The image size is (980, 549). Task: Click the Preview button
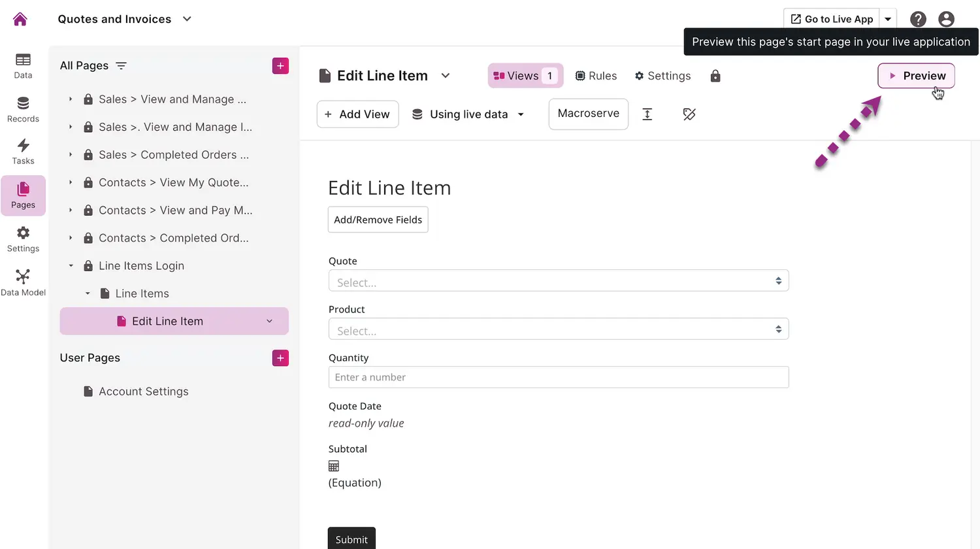pyautogui.click(x=916, y=76)
